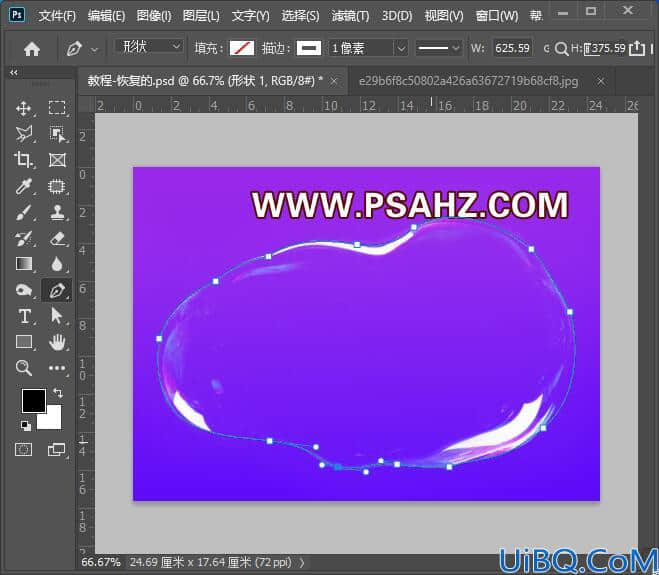Screen dimensions: 659x575
Task: Open the 滤镜(T) menu
Action: (x=350, y=16)
